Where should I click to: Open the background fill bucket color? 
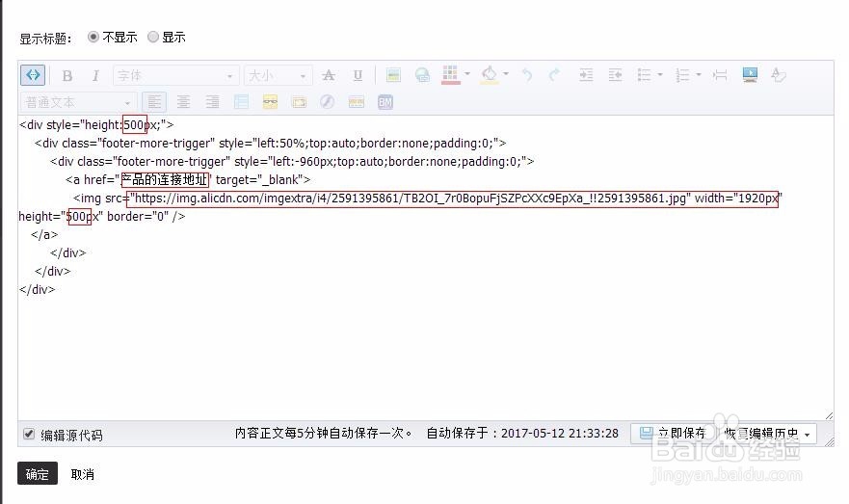[489, 75]
